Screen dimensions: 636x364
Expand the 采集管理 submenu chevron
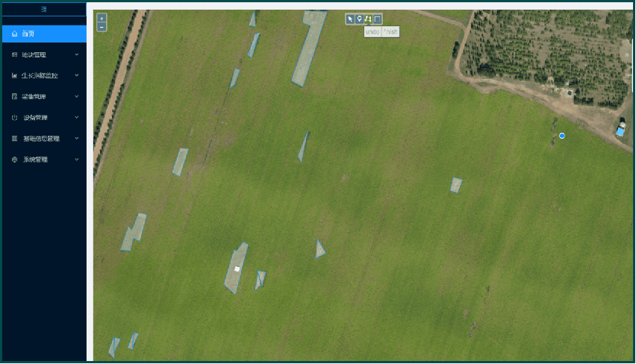[77, 96]
